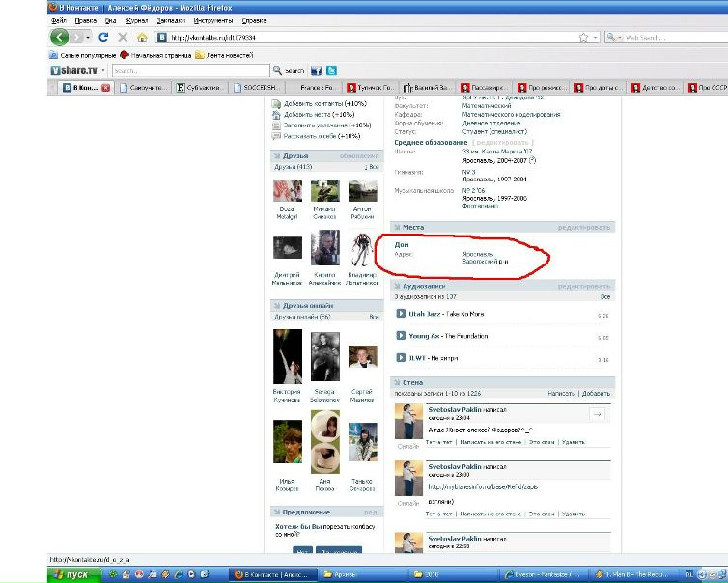Click редактировать link in the Места section
This screenshot has width=728, height=583.
coord(584,228)
